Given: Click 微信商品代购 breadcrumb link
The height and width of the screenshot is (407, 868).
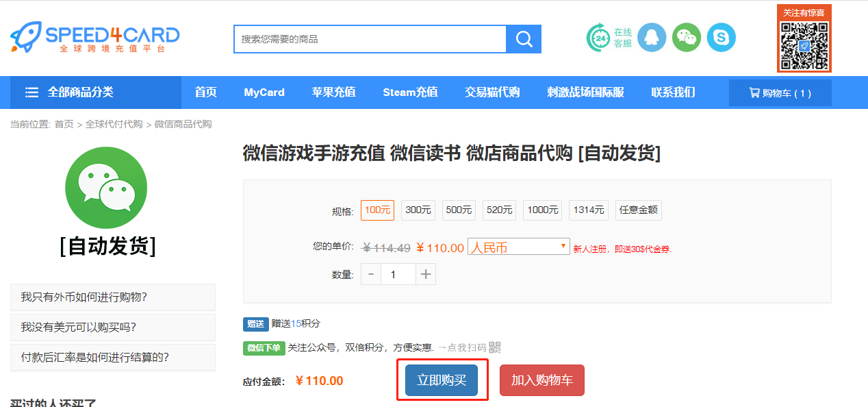Looking at the screenshot, I should (x=183, y=124).
